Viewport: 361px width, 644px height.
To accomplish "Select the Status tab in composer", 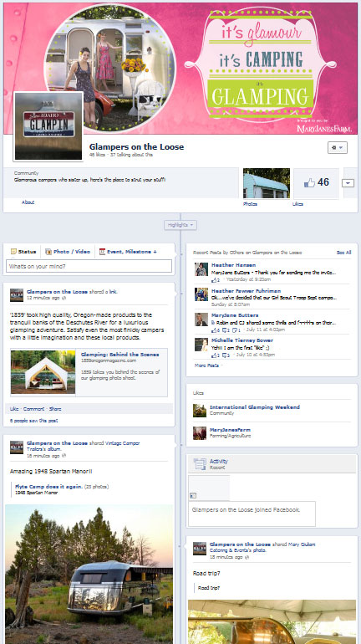I will coord(23,252).
